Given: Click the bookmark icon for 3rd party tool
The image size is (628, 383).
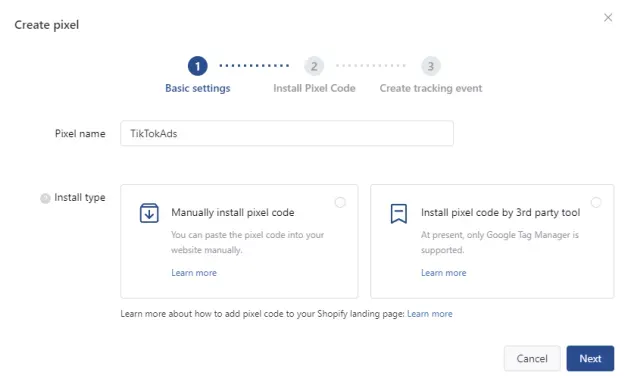Looking at the screenshot, I should click(399, 213).
